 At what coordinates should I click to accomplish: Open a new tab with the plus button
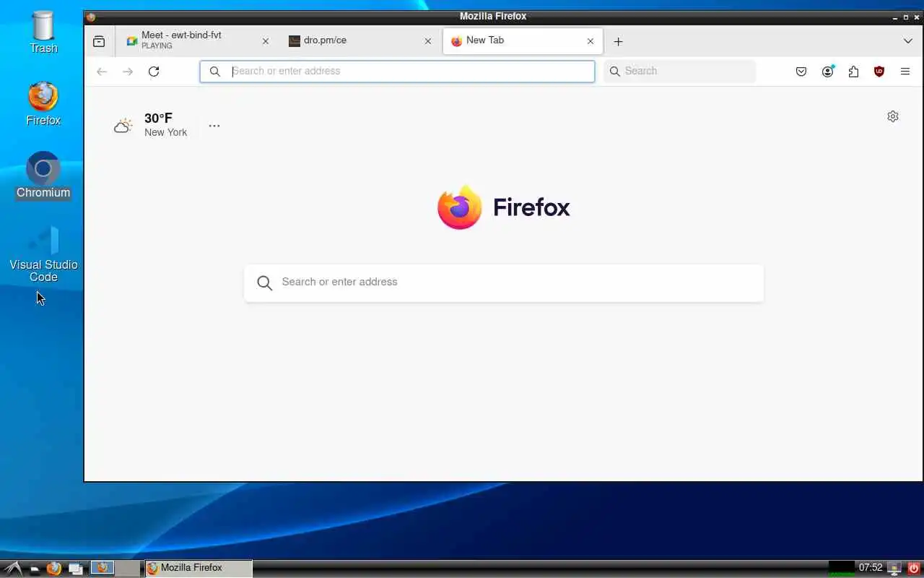coord(618,41)
